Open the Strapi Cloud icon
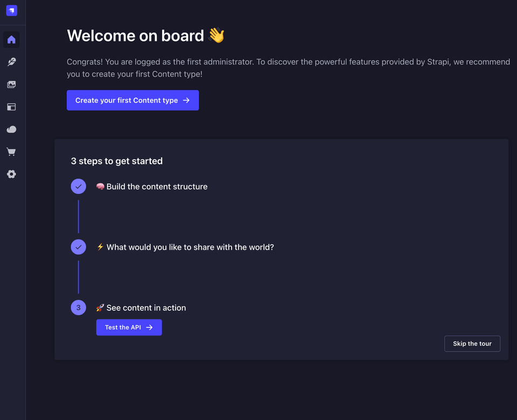517x420 pixels. pos(11,130)
